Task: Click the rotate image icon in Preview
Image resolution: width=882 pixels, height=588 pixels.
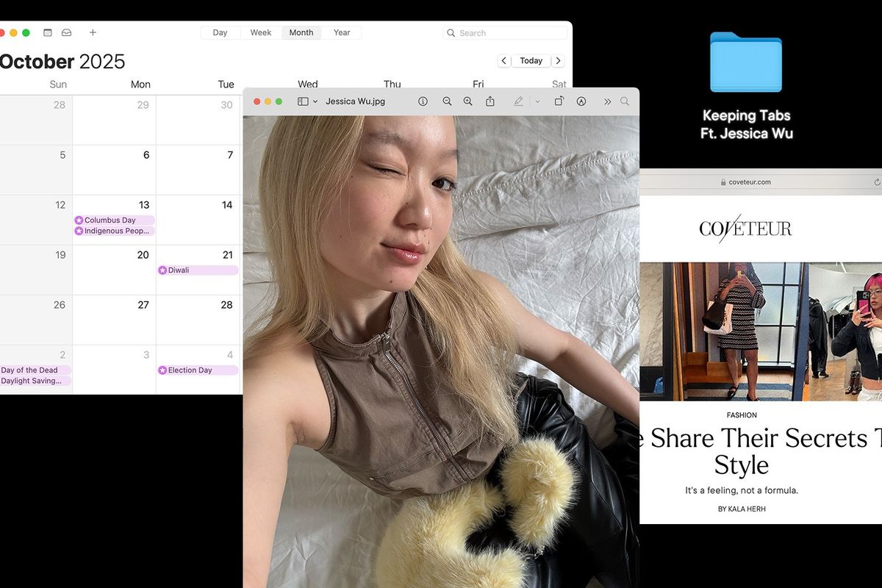Action: click(x=559, y=101)
